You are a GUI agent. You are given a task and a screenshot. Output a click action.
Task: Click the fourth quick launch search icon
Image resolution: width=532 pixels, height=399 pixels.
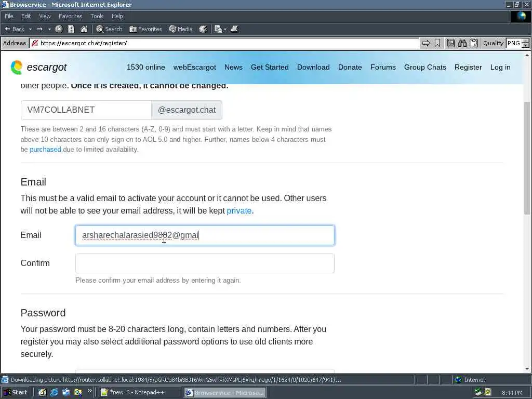click(x=78, y=393)
